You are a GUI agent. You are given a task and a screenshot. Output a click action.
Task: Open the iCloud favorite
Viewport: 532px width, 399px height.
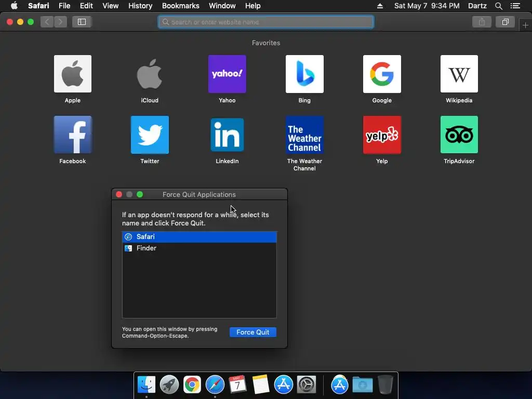150,74
